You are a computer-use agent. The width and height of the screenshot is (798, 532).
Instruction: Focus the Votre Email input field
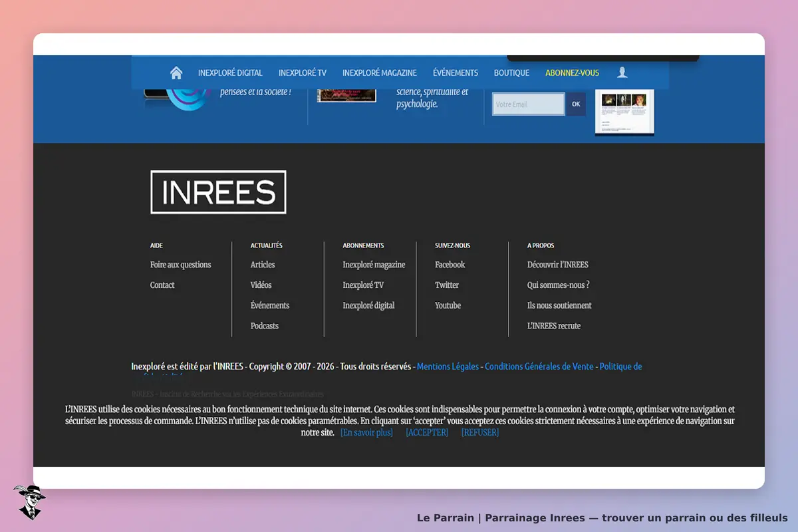pos(529,104)
